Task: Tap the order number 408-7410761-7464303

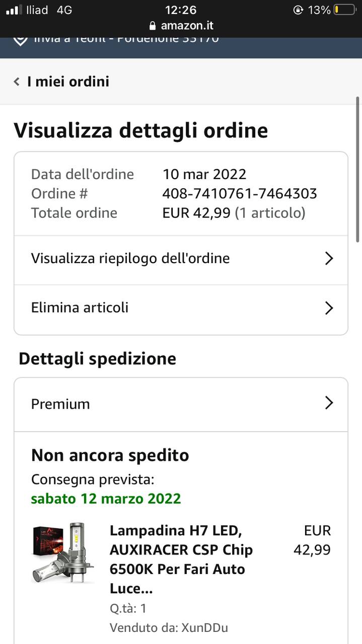Action: point(240,194)
